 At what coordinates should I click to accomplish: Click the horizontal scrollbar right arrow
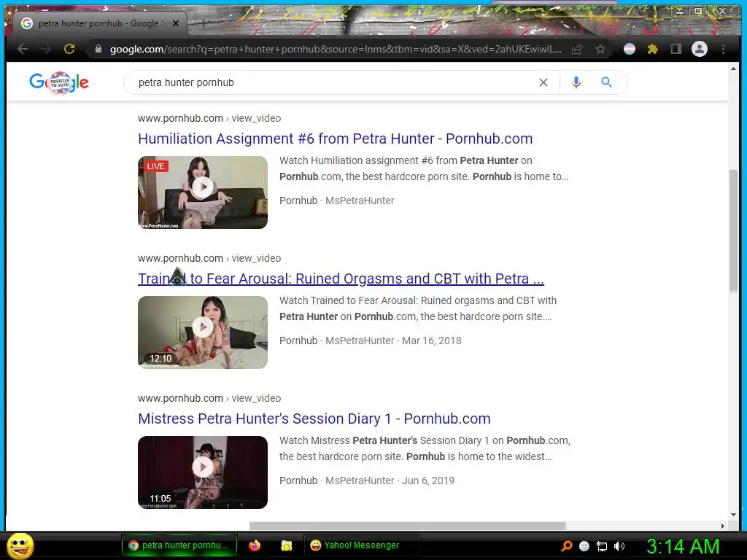[x=723, y=526]
